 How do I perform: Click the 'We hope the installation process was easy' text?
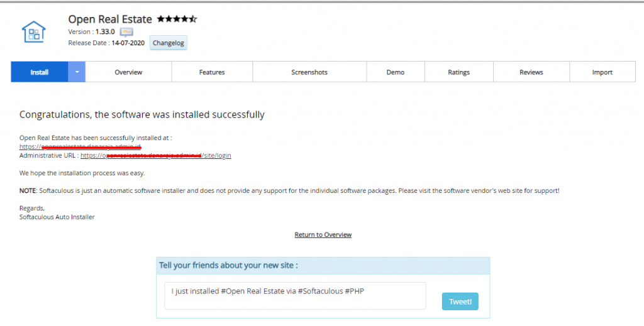(82, 173)
